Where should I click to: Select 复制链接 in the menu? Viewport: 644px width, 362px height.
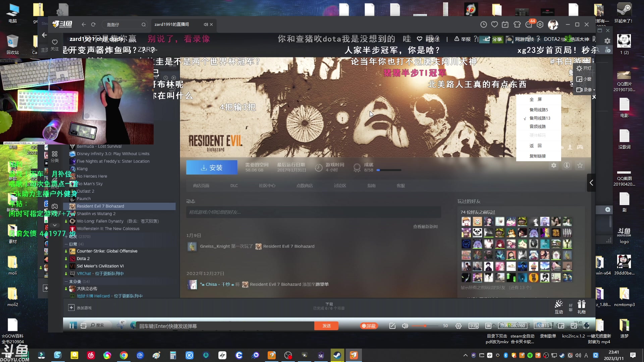click(x=537, y=156)
